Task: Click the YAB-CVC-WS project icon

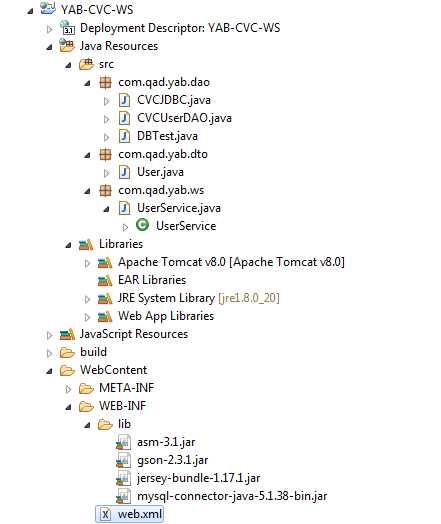Action: pyautogui.click(x=48, y=8)
